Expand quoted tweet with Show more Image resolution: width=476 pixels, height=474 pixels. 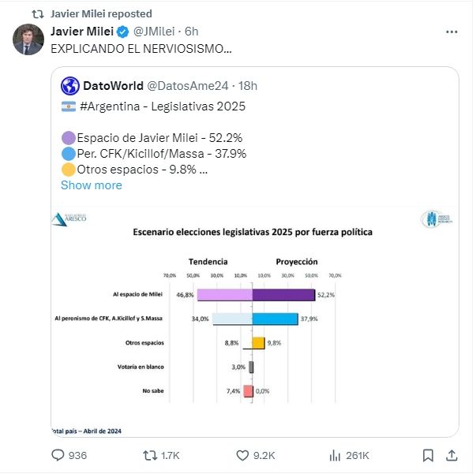pyautogui.click(x=92, y=185)
